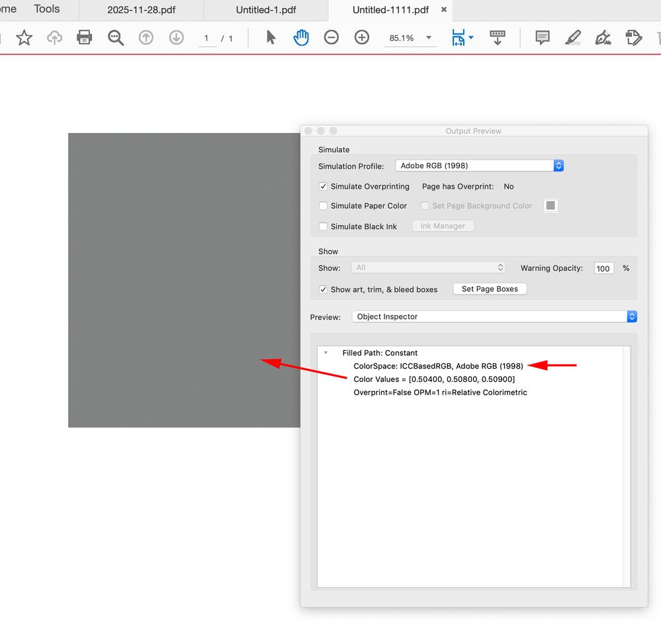Viewport: 661px width, 644px height.
Task: Open the stamp tool icon
Action: pos(634,38)
